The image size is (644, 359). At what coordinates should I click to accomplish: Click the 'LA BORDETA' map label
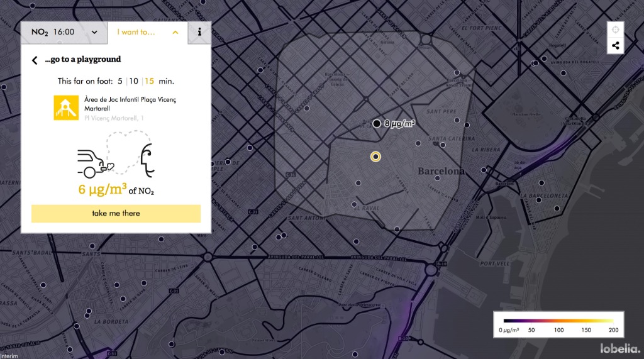pos(111,322)
